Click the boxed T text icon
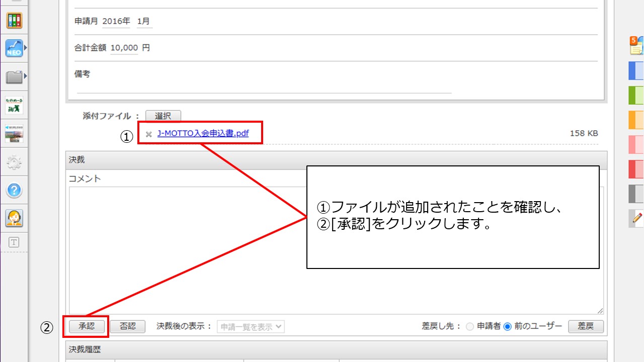Image resolution: width=644 pixels, height=362 pixels. [x=14, y=242]
